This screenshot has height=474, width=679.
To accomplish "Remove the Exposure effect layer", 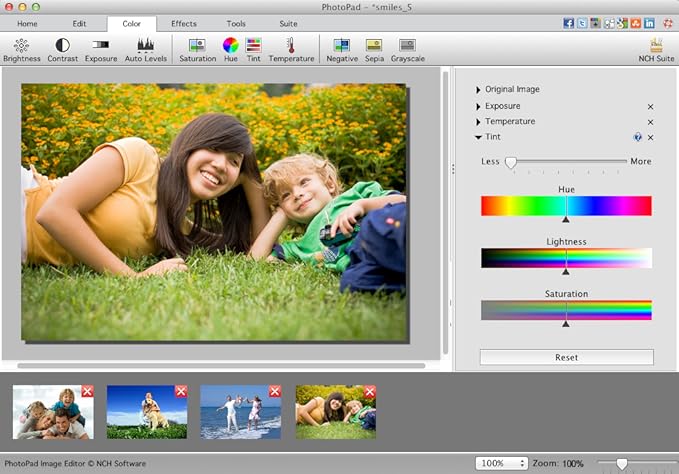I will pos(650,106).
